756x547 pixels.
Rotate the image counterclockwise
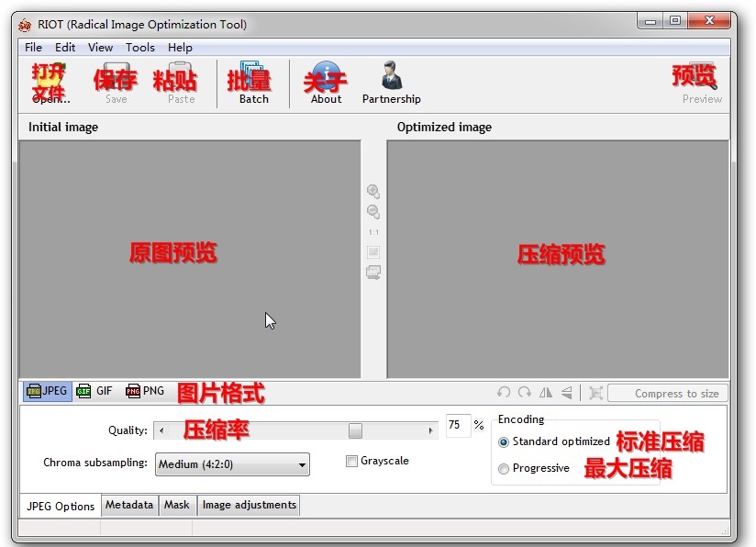[x=504, y=393]
